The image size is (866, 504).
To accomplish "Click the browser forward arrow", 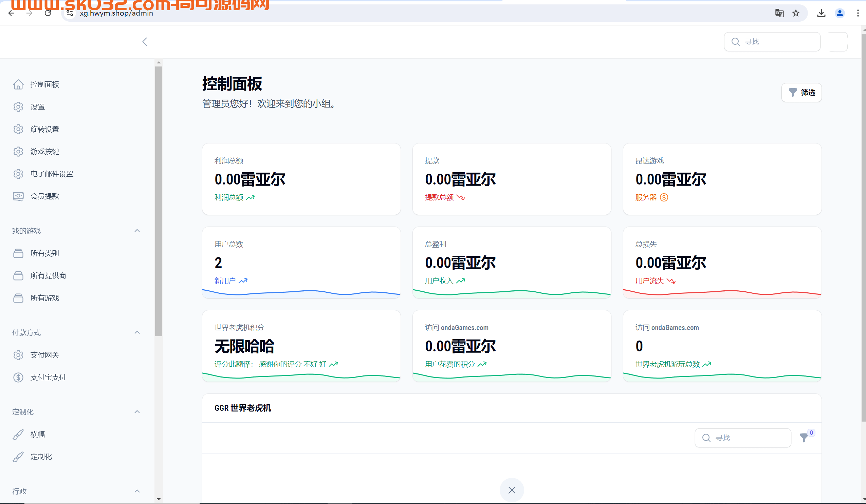I will pos(30,13).
